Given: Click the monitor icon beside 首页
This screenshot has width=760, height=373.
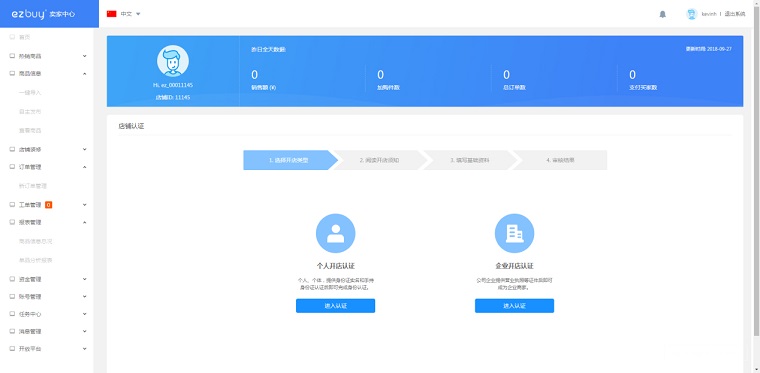Looking at the screenshot, I should click(12, 37).
